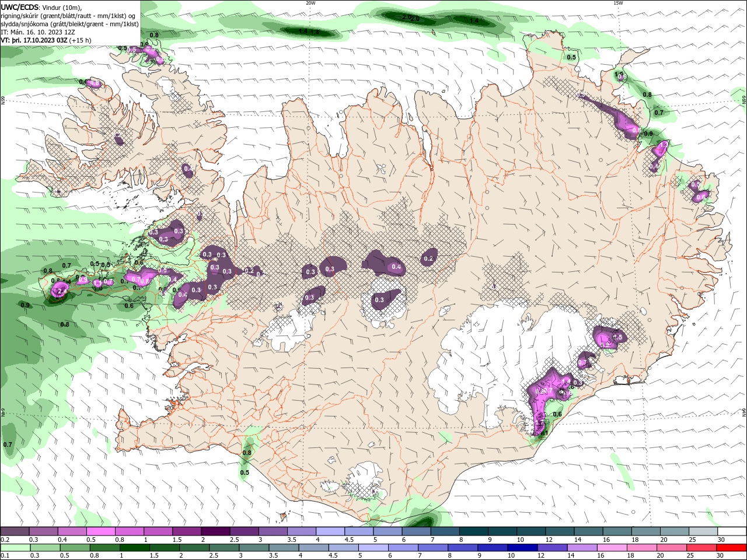Screen dimensions: 747x560
Task: Click the light pink 16–18 swatch in lower legend row
Action: pyautogui.click(x=612, y=548)
